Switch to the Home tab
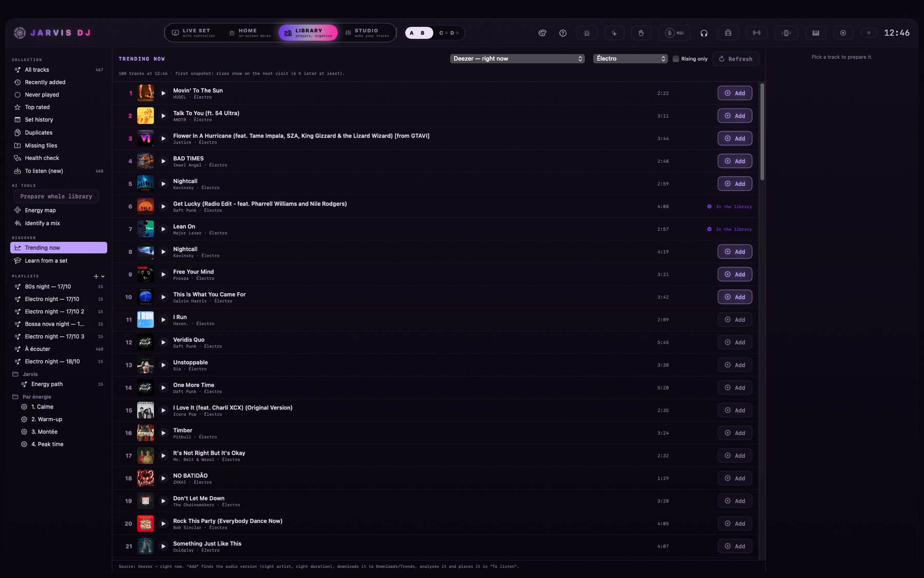The width and height of the screenshot is (924, 578). (x=249, y=33)
